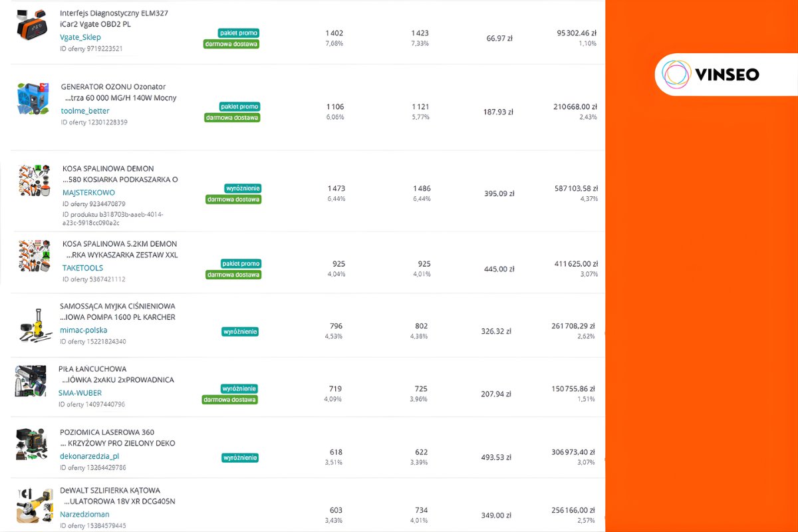Image resolution: width=798 pixels, height=532 pixels.
Task: Select offer ID 9234470879
Action: click(94, 204)
